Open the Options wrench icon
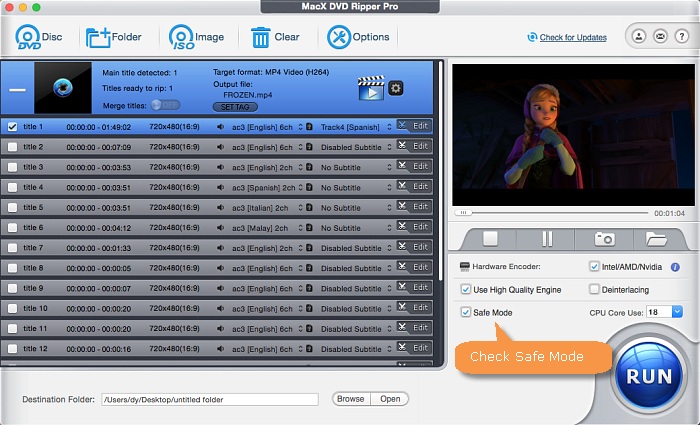This screenshot has height=425, width=700. pyautogui.click(x=358, y=37)
